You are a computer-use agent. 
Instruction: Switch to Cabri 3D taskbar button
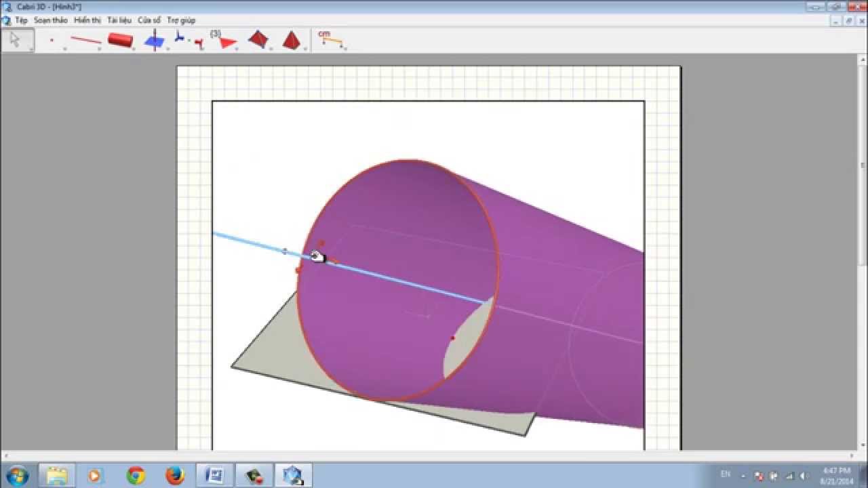pos(293,475)
